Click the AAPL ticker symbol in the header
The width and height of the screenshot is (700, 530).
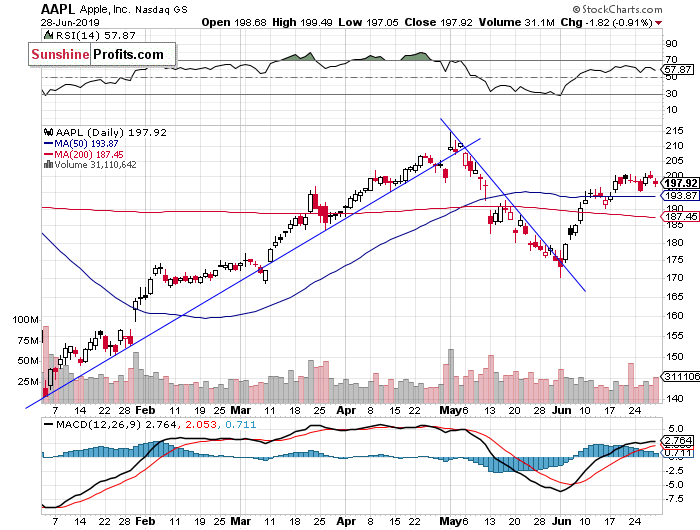coord(58,9)
